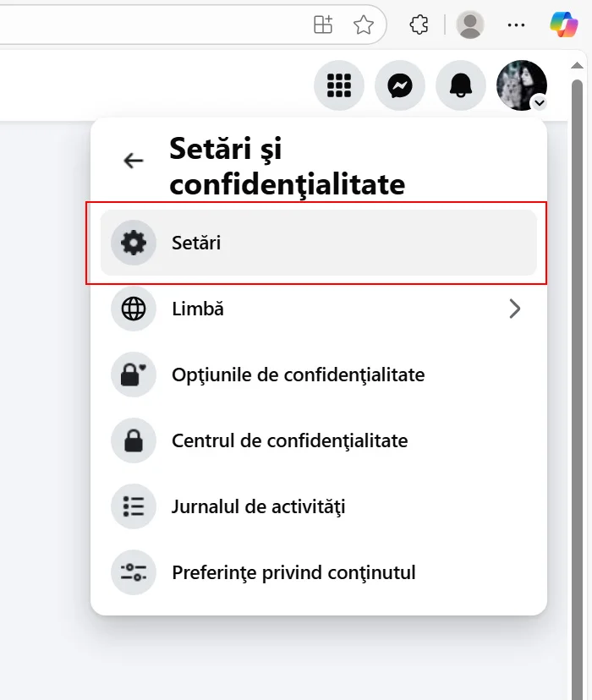The width and height of the screenshot is (592, 700).
Task: Open the Messenger chats icon
Action: [x=400, y=85]
